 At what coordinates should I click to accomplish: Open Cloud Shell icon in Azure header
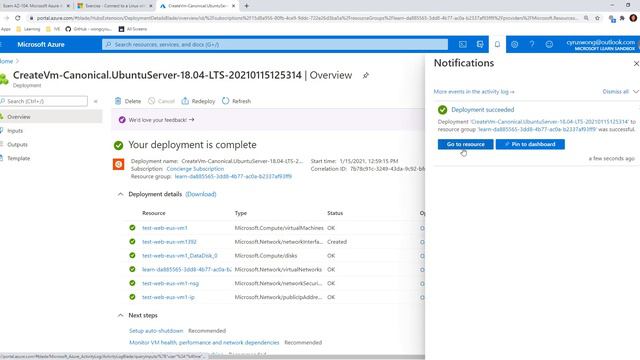(x=462, y=44)
